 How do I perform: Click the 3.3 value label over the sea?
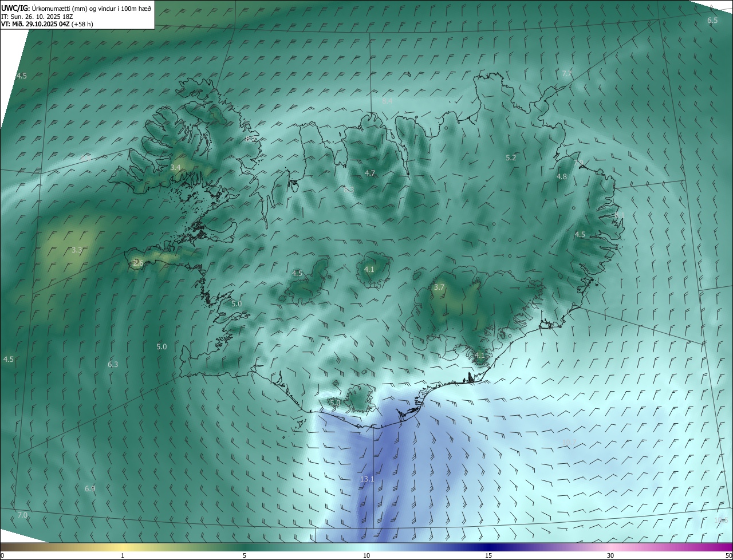77,250
